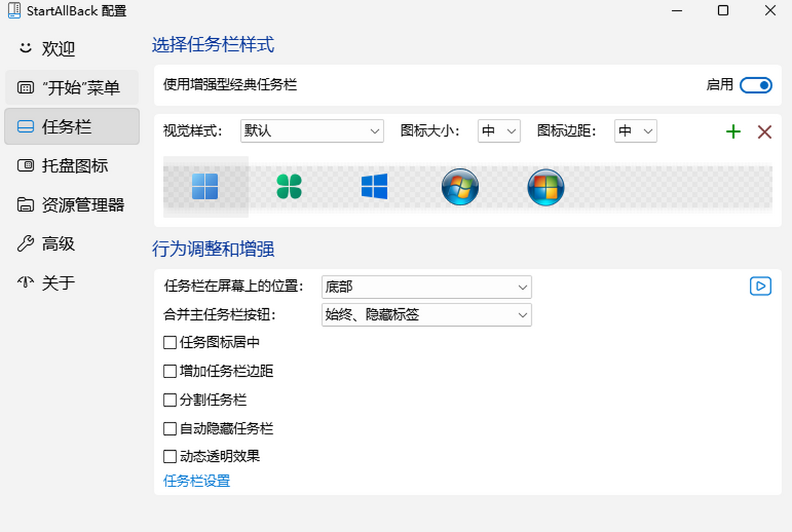
Task: Click the red X remove icon
Action: 765,132
